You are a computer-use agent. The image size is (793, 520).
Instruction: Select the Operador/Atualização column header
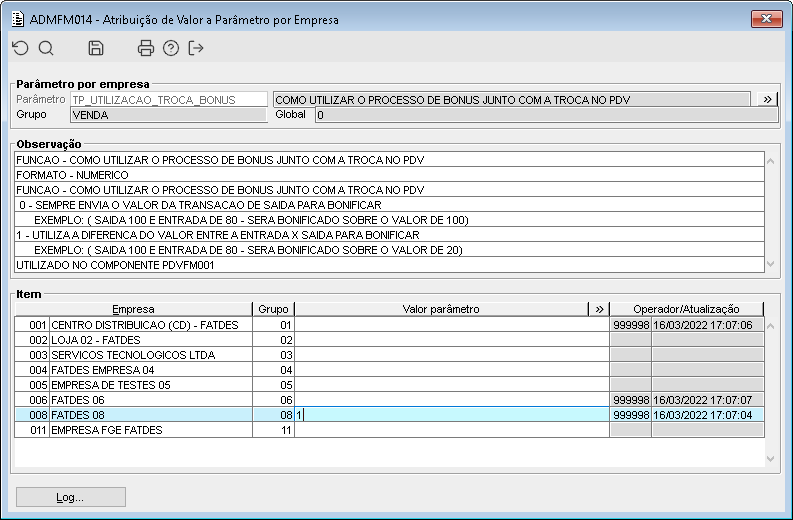tap(686, 309)
